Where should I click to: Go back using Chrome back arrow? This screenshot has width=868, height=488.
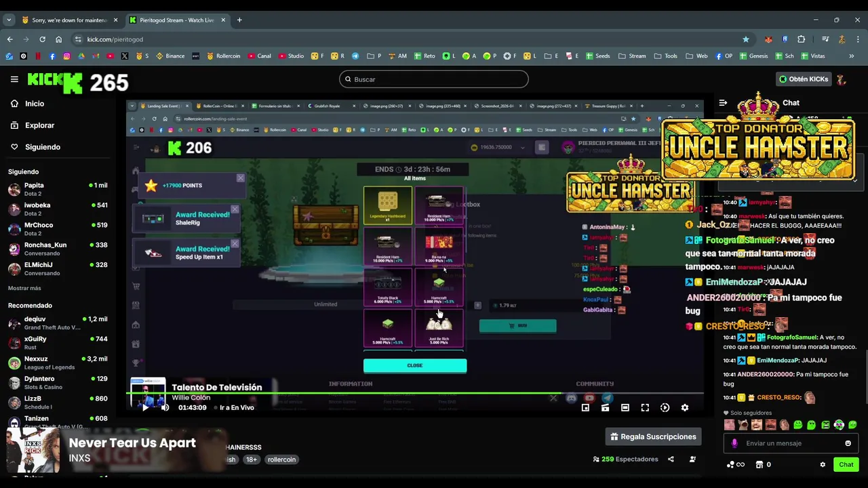pos(9,39)
